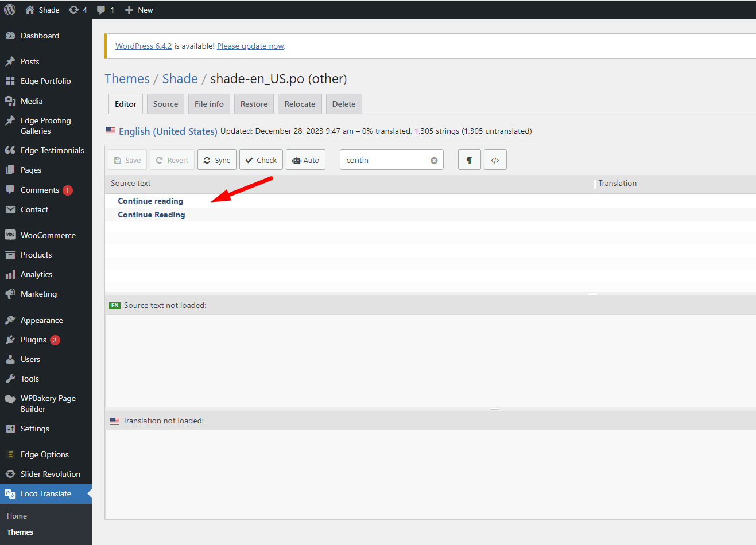
Task: Switch to the Delete tab
Action: tap(344, 104)
